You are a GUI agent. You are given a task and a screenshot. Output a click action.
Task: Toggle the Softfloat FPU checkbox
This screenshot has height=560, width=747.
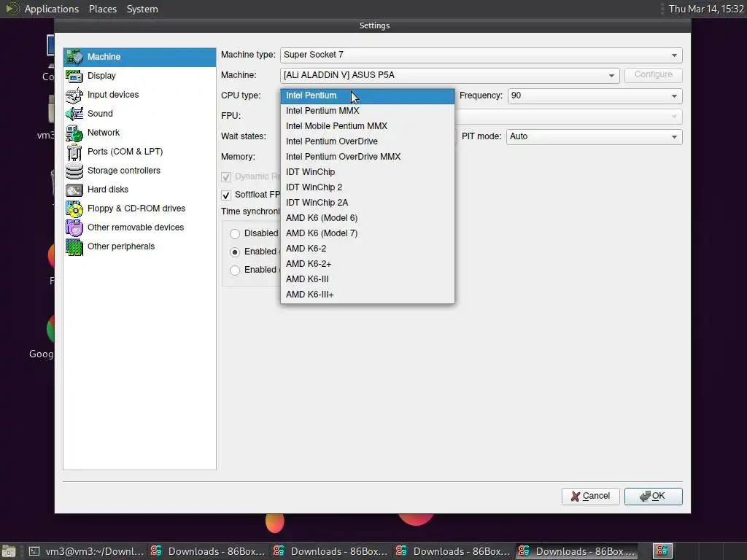226,195
